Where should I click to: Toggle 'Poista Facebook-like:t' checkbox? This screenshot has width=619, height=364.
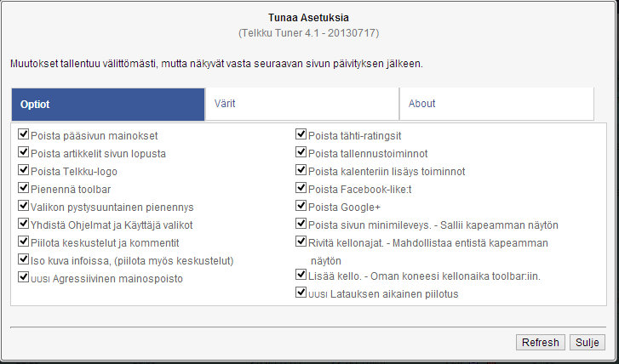click(301, 188)
